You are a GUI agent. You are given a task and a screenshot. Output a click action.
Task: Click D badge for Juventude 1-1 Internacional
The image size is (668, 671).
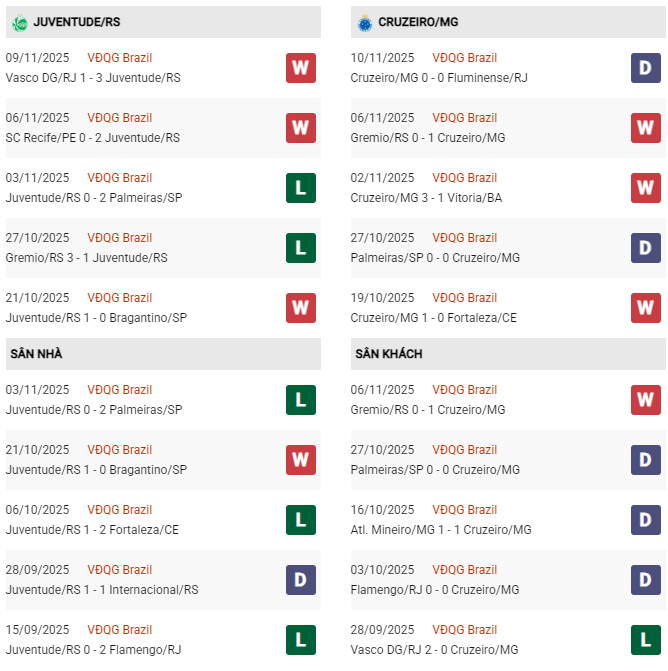(300, 580)
